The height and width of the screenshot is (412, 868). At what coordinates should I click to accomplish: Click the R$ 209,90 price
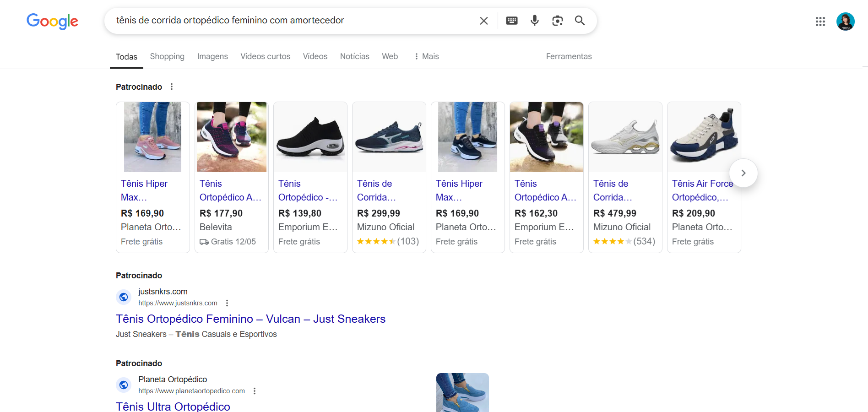[x=693, y=213]
